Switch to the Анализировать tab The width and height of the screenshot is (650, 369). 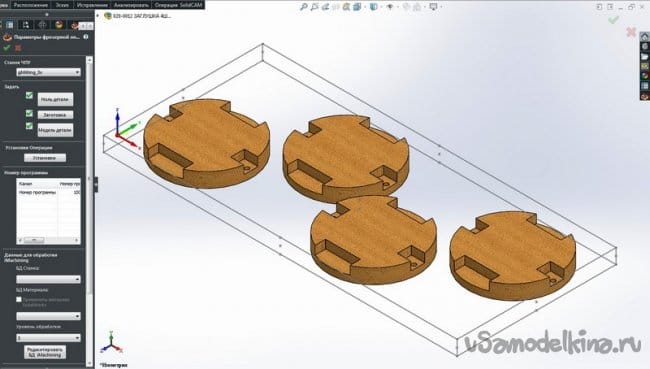[131, 5]
